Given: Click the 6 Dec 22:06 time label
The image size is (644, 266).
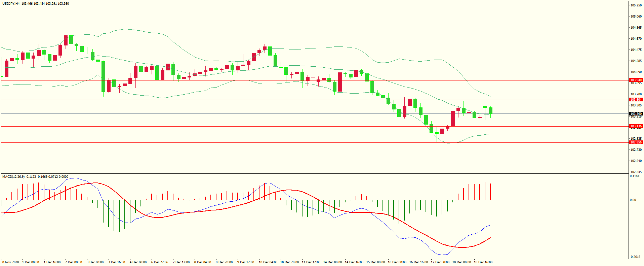Looking at the screenshot, I should (160, 262).
